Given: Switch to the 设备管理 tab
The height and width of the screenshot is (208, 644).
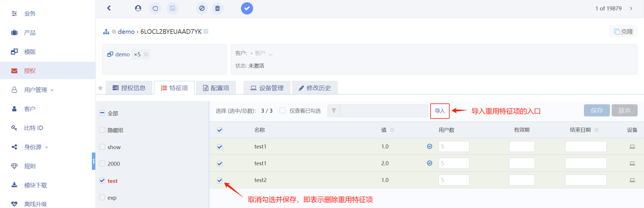Looking at the screenshot, I should 267,88.
